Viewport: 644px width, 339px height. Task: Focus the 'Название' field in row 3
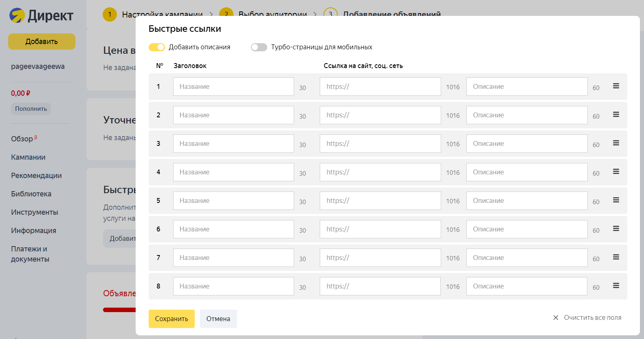[233, 143]
